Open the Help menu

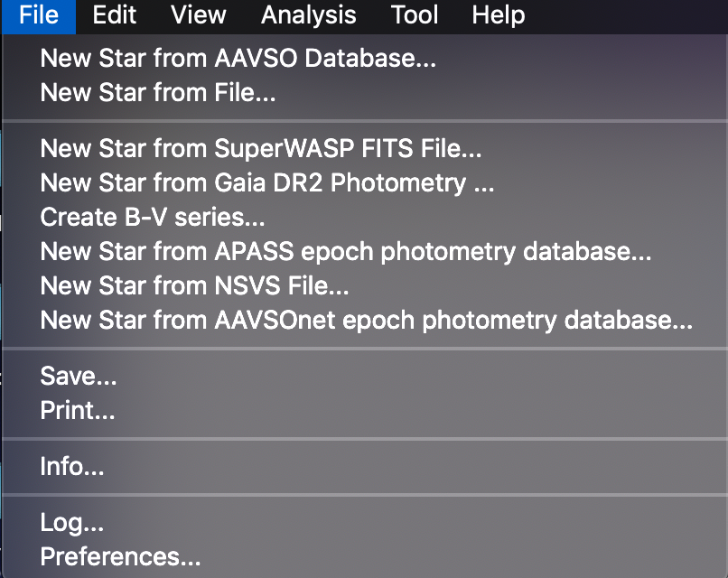[x=498, y=15]
